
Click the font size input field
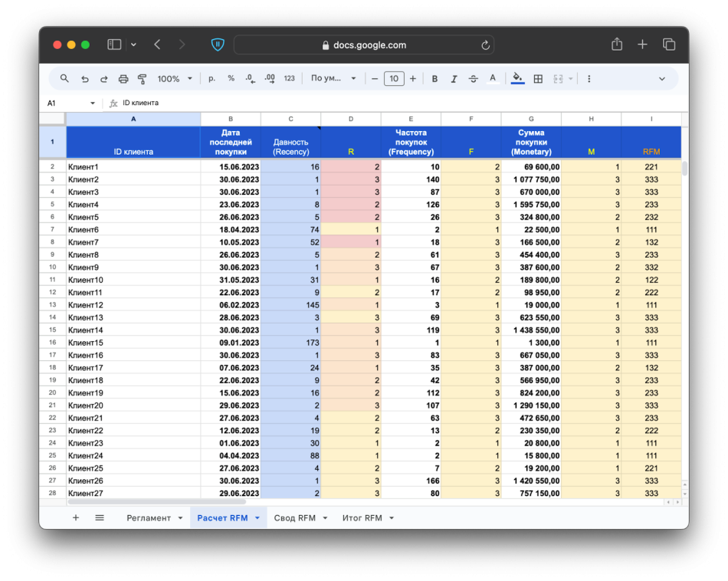click(394, 78)
